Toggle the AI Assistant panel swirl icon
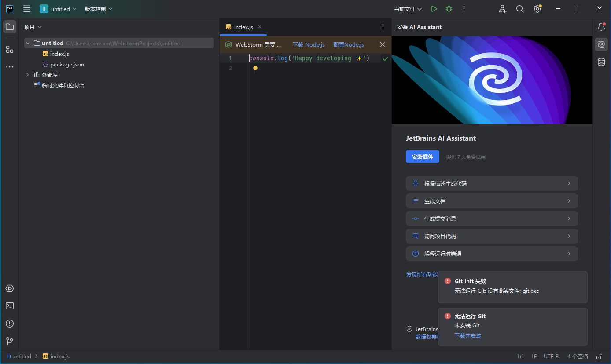Screen dimensions: 611x364 601,44
